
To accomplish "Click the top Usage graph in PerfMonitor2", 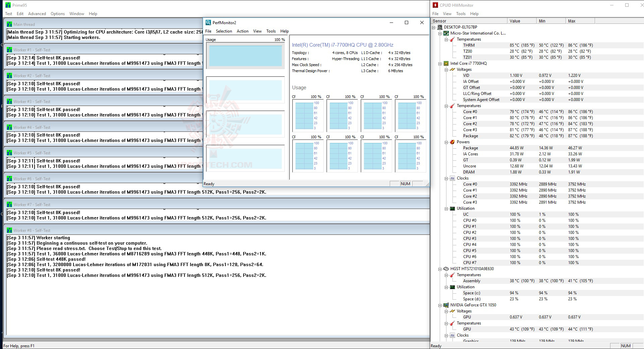I will [x=246, y=56].
